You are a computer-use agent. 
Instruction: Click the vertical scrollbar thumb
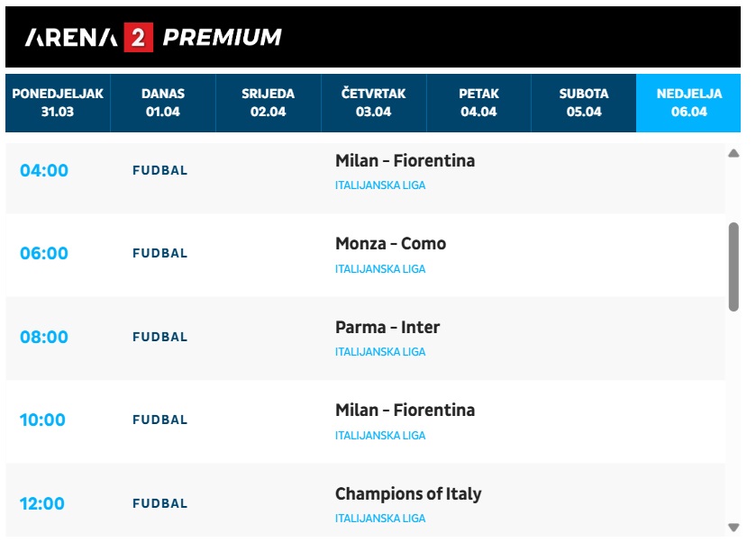pyautogui.click(x=733, y=266)
